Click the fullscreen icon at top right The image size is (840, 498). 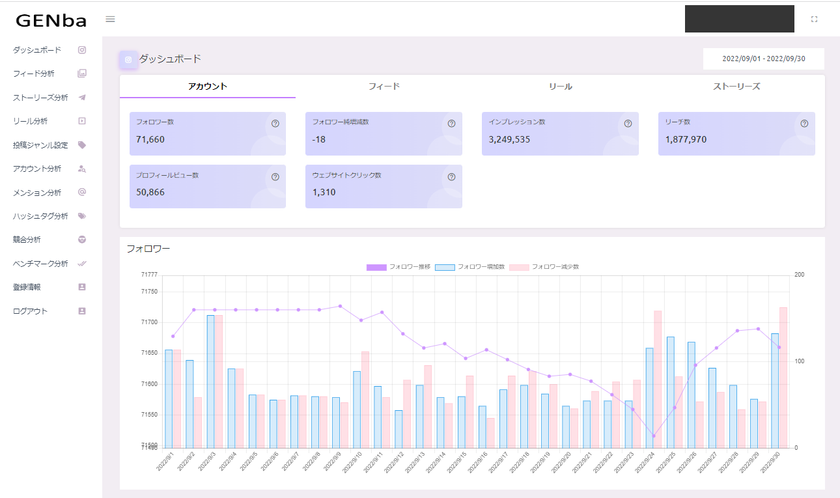click(814, 19)
